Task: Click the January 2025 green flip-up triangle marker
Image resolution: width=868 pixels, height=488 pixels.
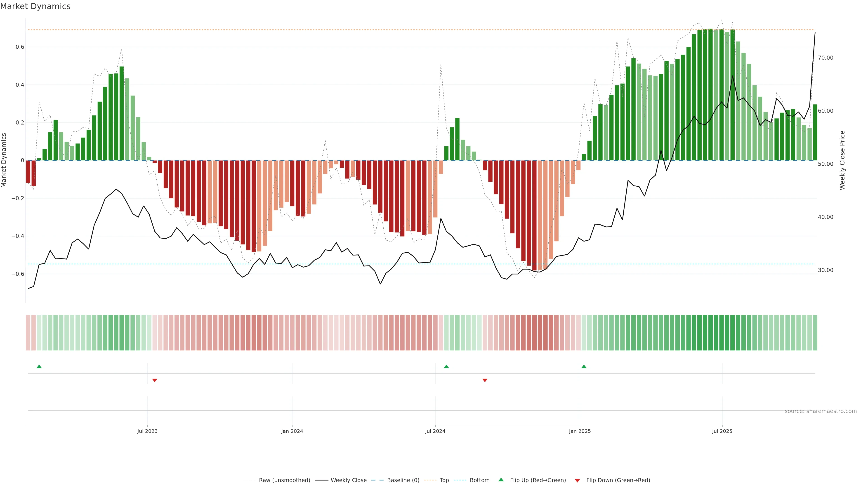Action: (x=584, y=366)
